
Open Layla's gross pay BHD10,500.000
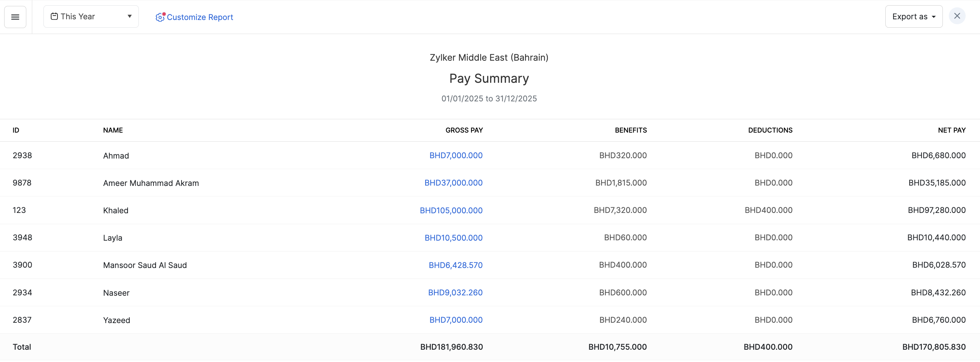(x=454, y=238)
